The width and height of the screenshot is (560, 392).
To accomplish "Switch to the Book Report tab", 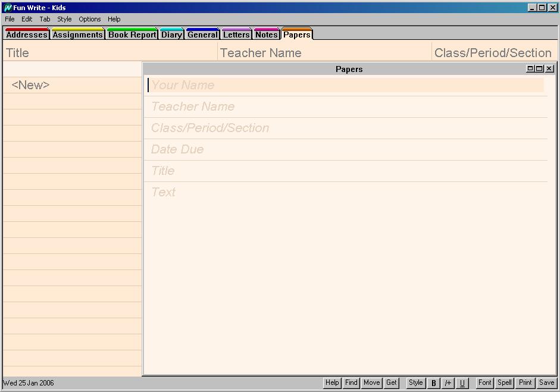I will (132, 35).
